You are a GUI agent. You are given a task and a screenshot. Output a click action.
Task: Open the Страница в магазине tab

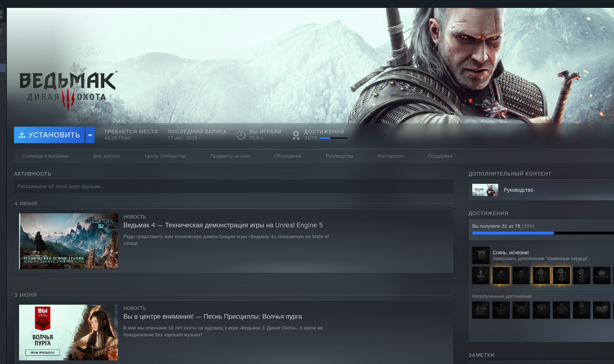[45, 156]
